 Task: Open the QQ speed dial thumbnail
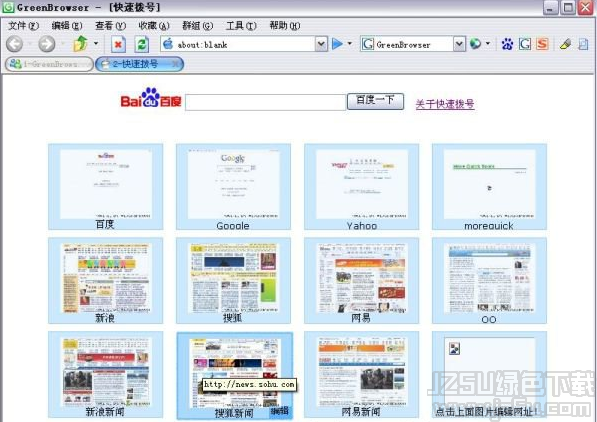coord(489,281)
